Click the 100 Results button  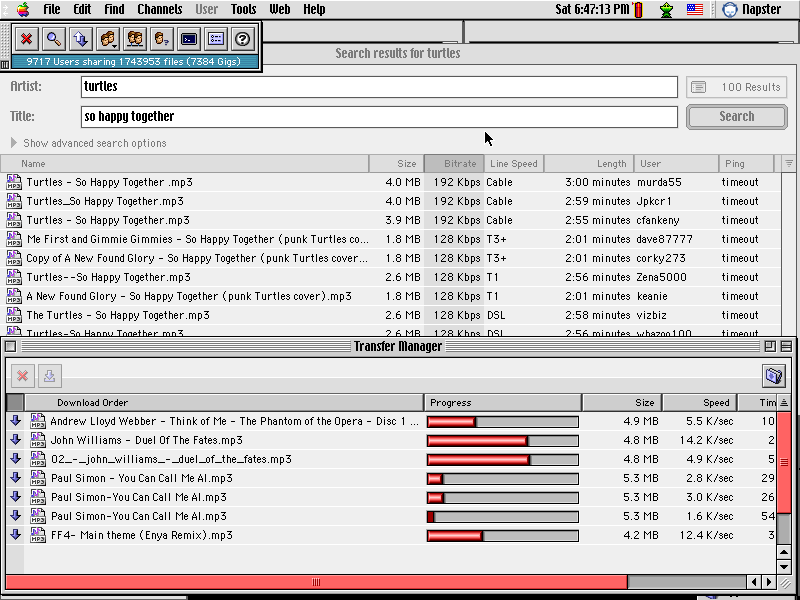point(737,87)
